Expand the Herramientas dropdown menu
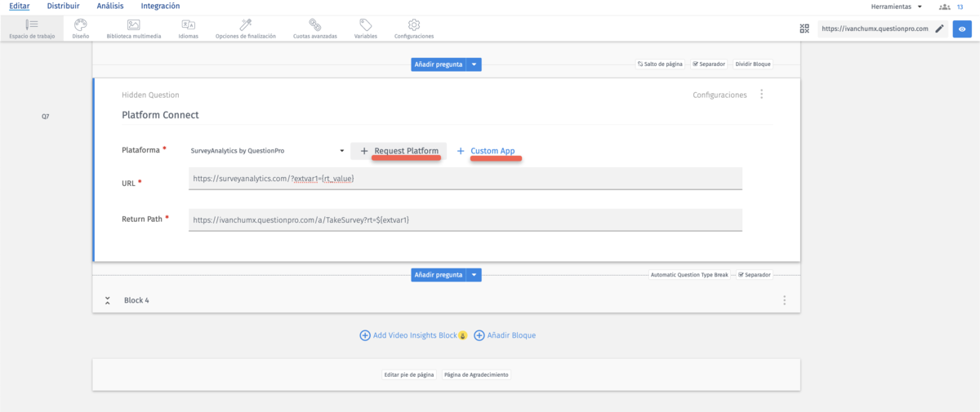This screenshot has width=980, height=412. (897, 7)
